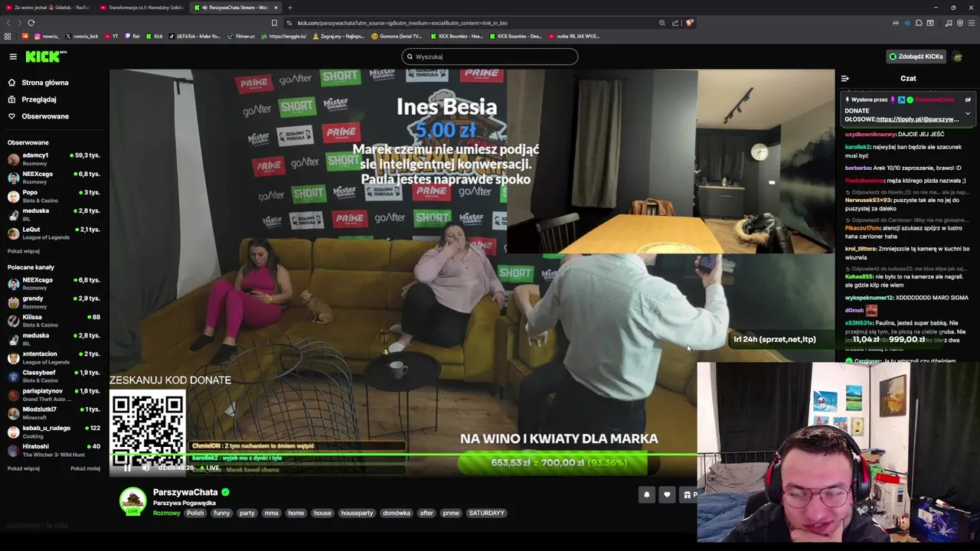Viewport: 980px width, 551px height.
Task: Pause the stream playback
Action: pos(127,468)
